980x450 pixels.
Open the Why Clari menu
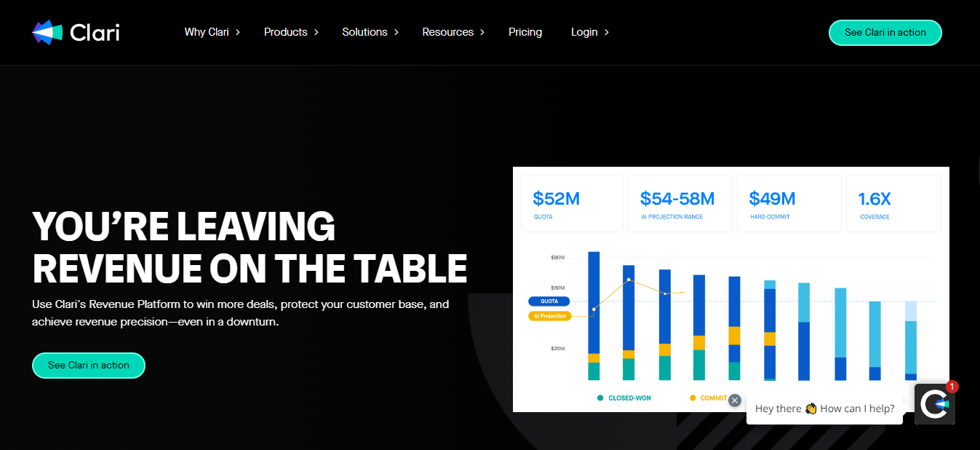[x=207, y=32]
